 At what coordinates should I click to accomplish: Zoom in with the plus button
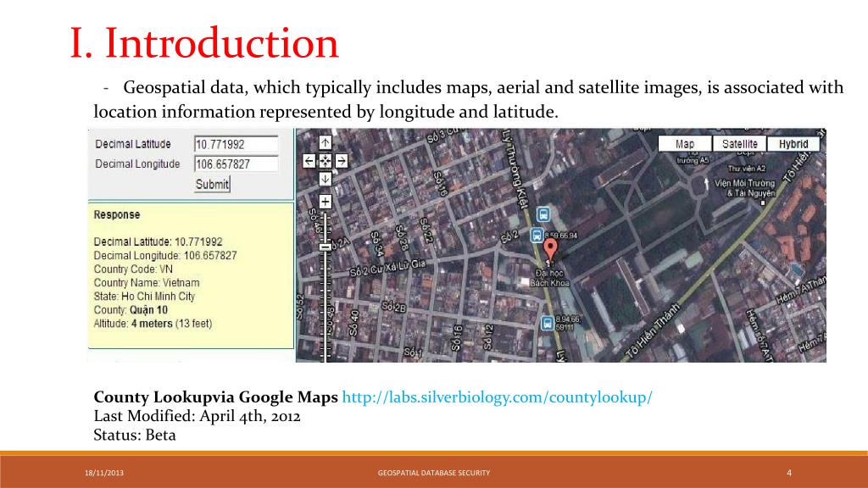(325, 202)
